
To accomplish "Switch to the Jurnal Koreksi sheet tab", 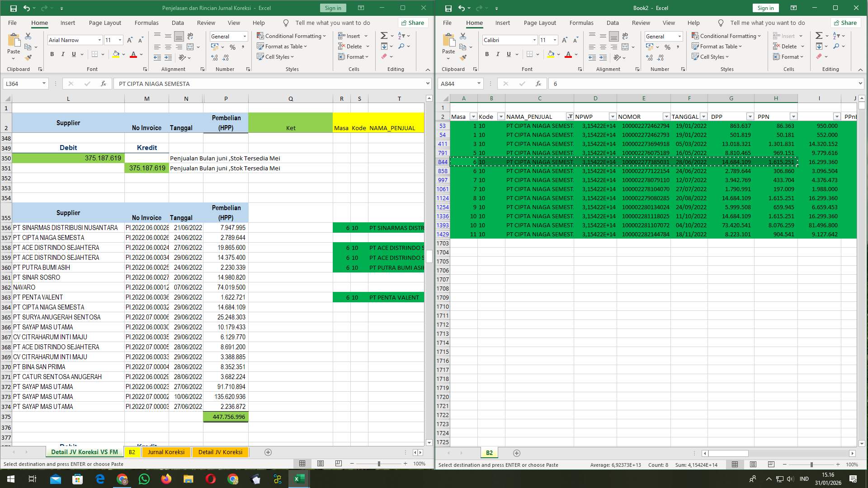I will coord(166,452).
